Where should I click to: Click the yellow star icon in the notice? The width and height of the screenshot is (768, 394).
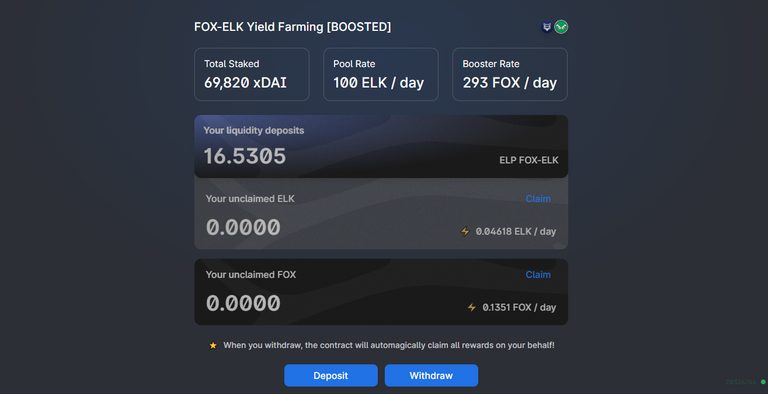pos(213,345)
